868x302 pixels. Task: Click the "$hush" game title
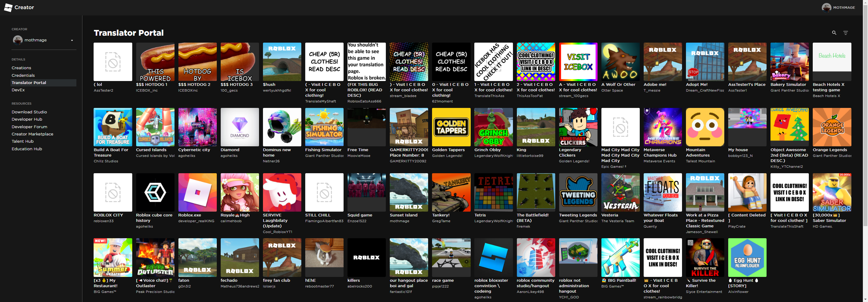(269, 85)
